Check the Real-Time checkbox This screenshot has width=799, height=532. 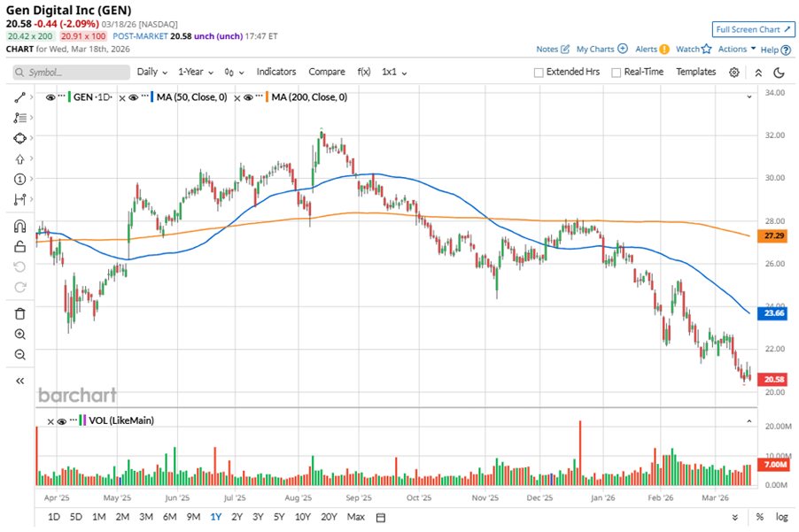(616, 73)
